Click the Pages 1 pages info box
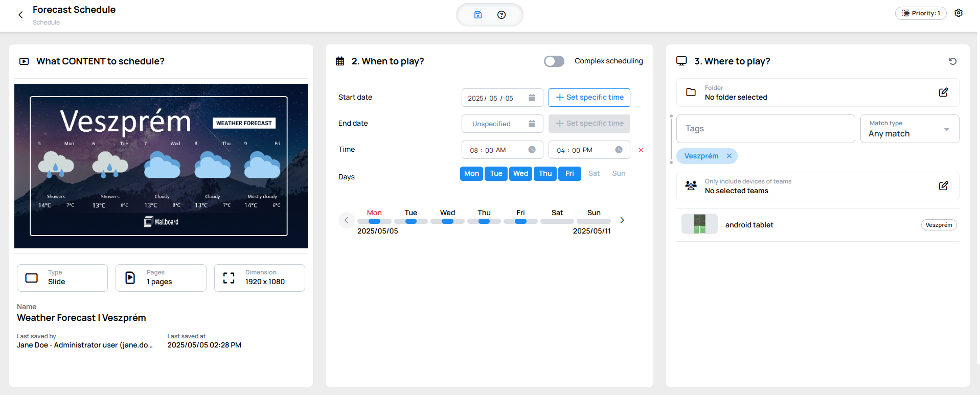 click(161, 278)
